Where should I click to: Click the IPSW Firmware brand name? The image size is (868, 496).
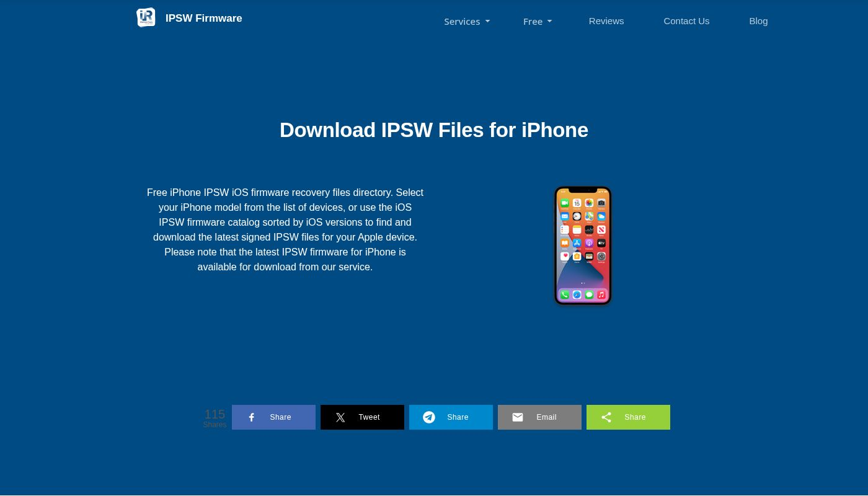coord(203,19)
